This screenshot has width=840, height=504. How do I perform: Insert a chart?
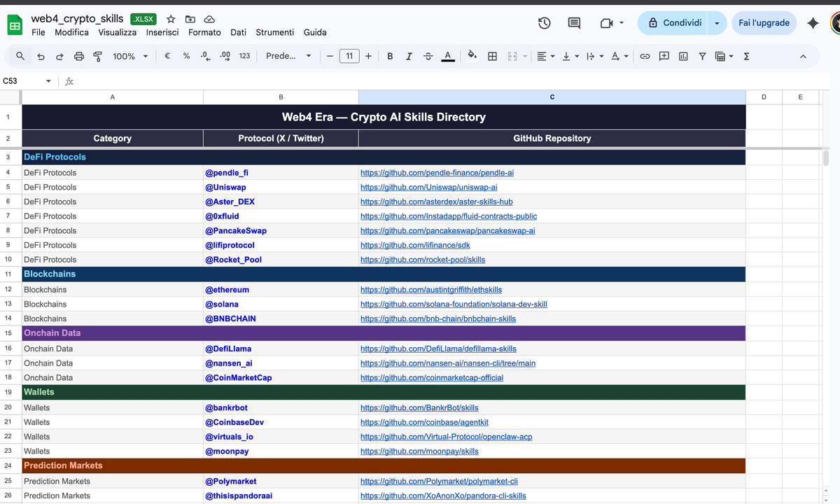point(683,56)
